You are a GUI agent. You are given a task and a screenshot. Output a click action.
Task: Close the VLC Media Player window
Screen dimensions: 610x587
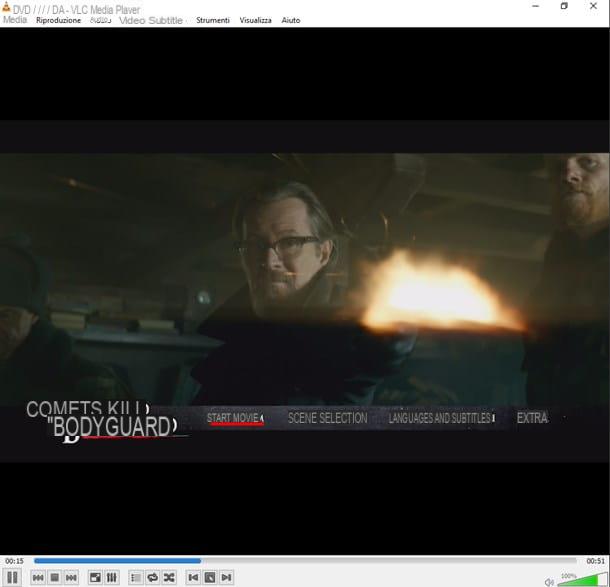click(x=593, y=6)
